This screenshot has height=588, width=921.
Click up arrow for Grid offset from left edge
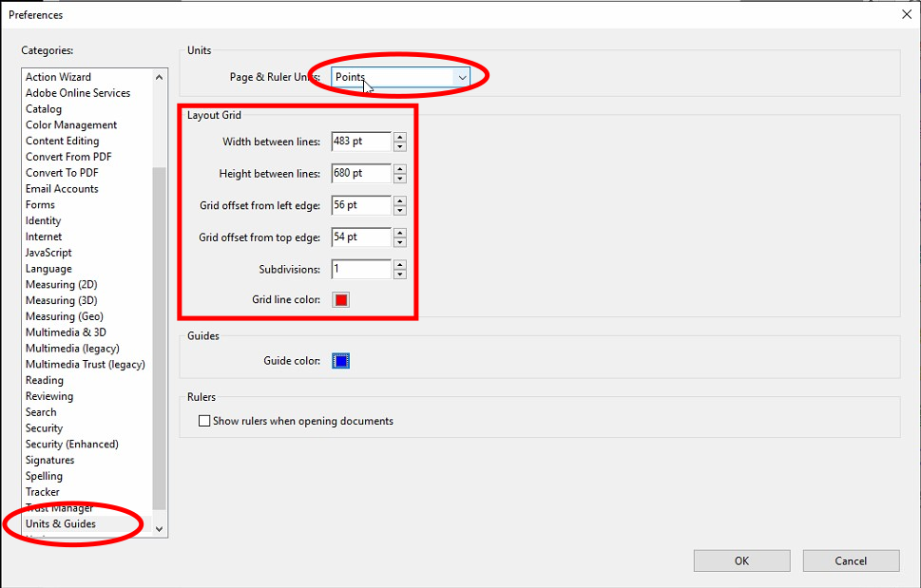[399, 200]
